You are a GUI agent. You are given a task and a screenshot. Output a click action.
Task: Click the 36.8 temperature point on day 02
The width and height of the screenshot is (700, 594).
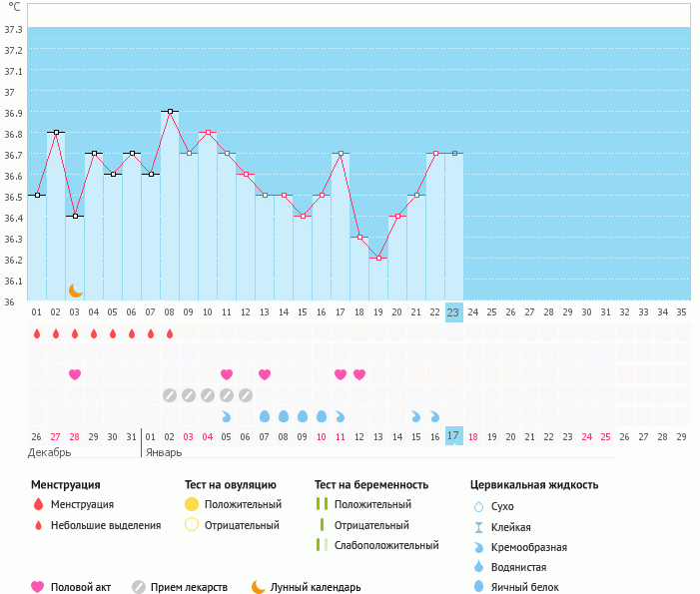tap(56, 132)
